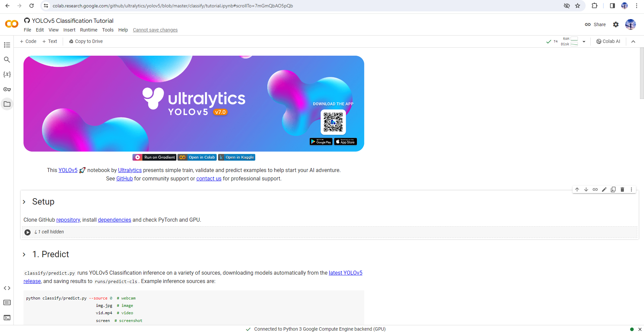Screen dimensions: 644x333
Task: Open the Command palette icon
Action: (7, 303)
